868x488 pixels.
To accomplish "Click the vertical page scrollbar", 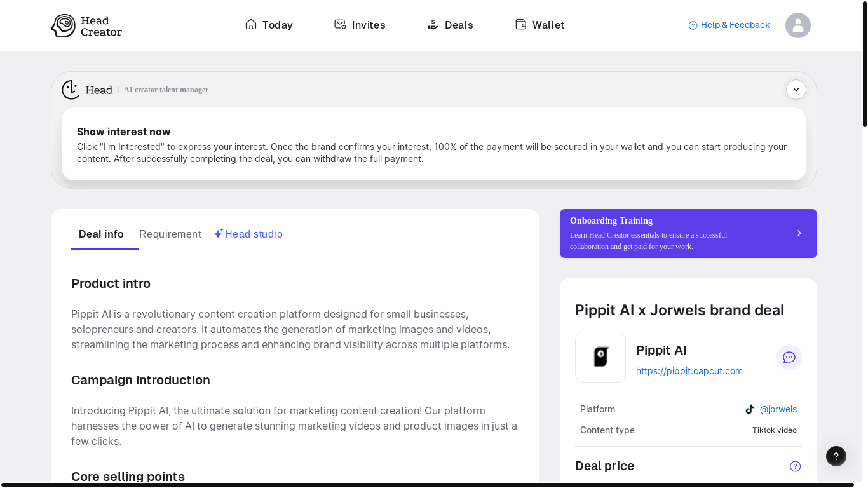I will point(865,64).
